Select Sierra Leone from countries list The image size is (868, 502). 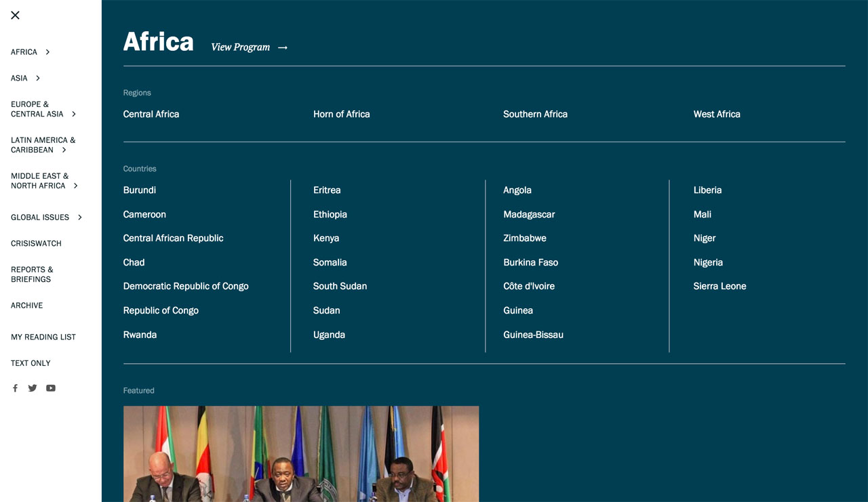tap(719, 287)
